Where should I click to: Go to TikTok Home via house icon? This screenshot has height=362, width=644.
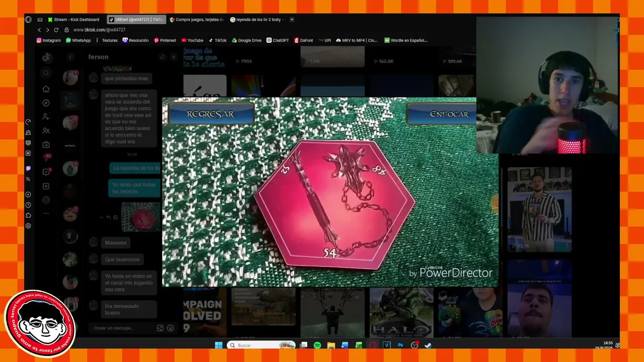pyautogui.click(x=46, y=89)
